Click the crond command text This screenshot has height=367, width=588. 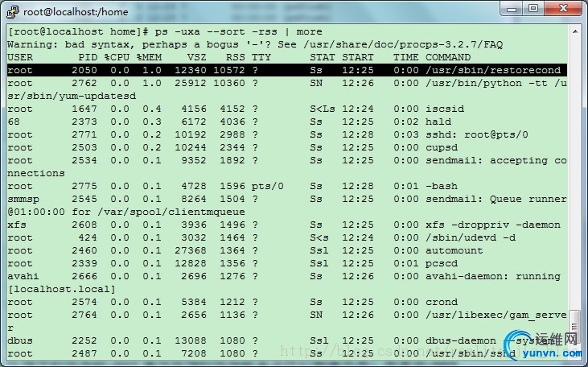point(442,302)
